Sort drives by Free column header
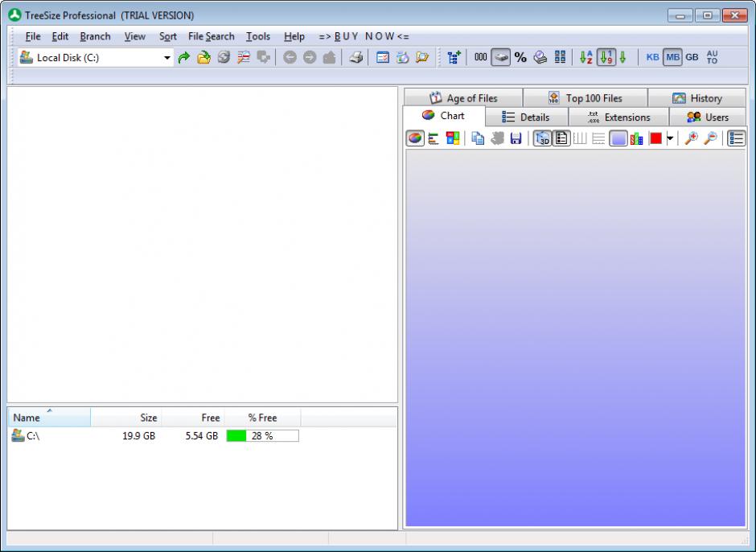The width and height of the screenshot is (756, 552). pyautogui.click(x=193, y=418)
